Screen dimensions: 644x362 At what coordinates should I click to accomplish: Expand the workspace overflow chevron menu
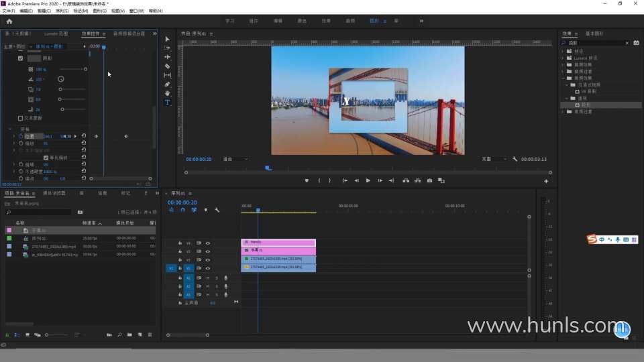(421, 21)
